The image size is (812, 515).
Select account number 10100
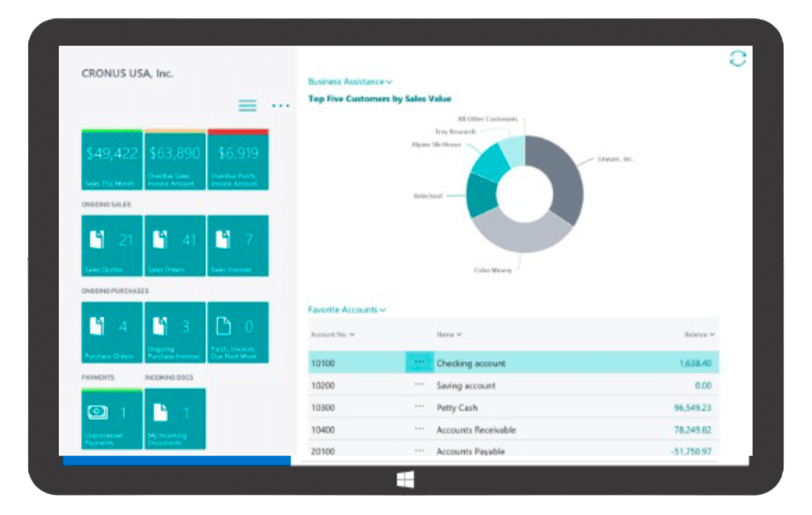click(x=323, y=363)
